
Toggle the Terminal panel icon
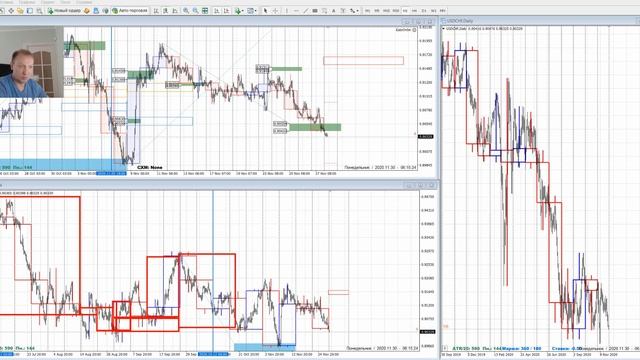click(x=29, y=11)
